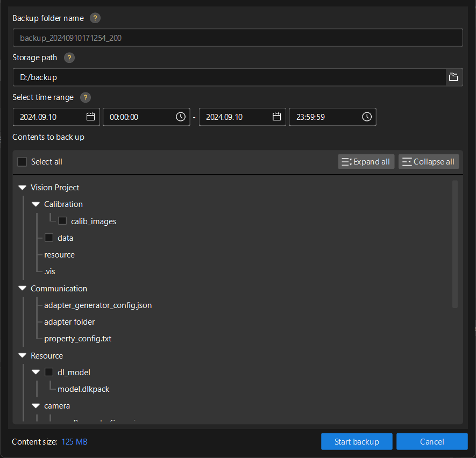
Task: Collapse the Communication tree node
Action: click(x=22, y=288)
